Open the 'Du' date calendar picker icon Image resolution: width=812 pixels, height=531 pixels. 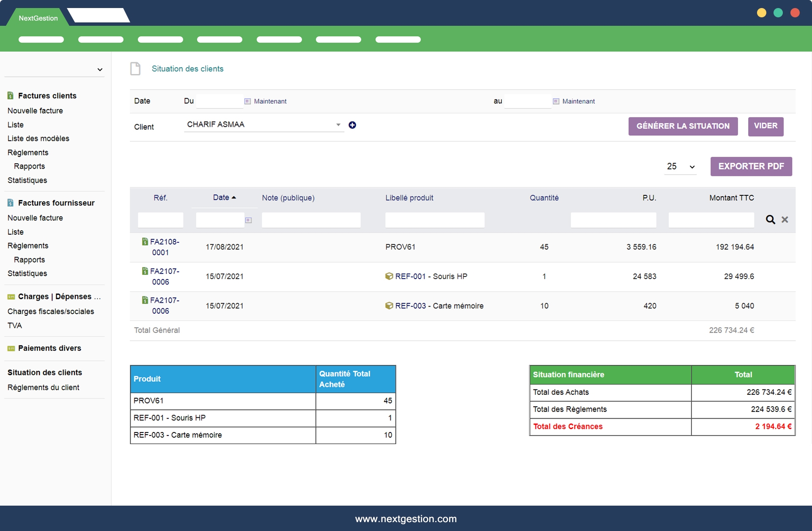[x=247, y=101]
